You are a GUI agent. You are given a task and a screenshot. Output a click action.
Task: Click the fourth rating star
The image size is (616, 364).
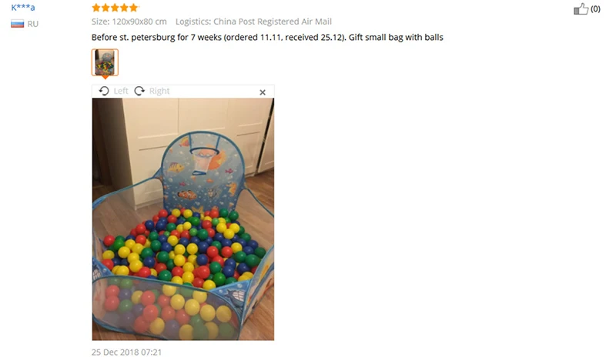[125, 8]
